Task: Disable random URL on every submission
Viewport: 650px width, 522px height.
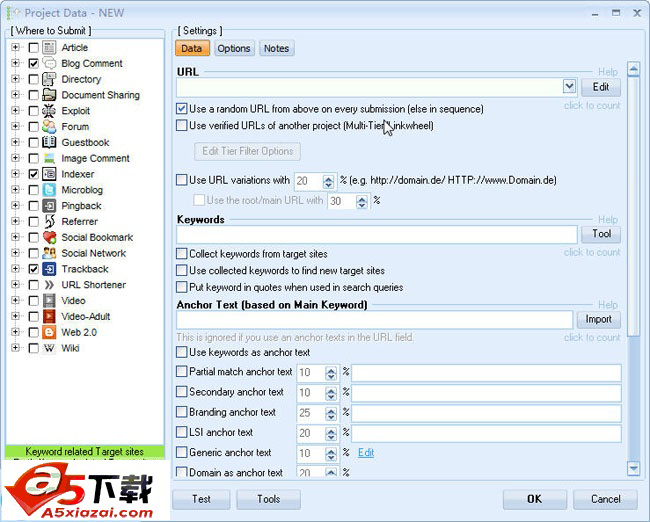Action: [182, 109]
